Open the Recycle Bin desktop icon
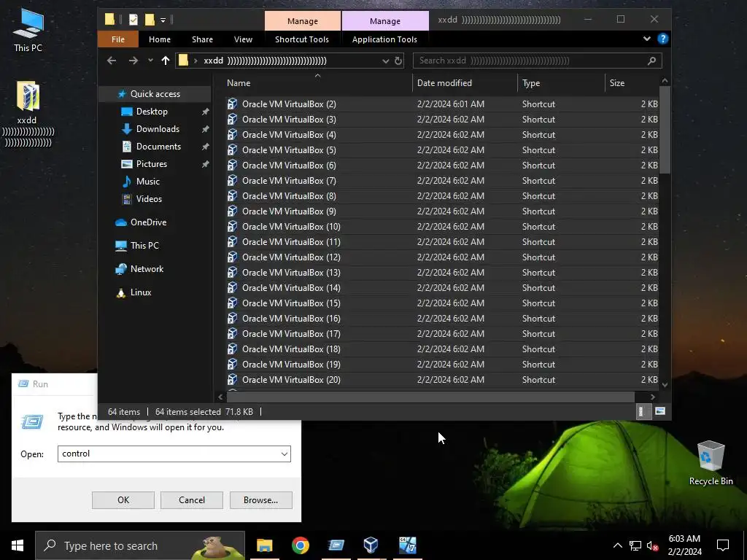Viewport: 747px width, 560px height. [711, 462]
